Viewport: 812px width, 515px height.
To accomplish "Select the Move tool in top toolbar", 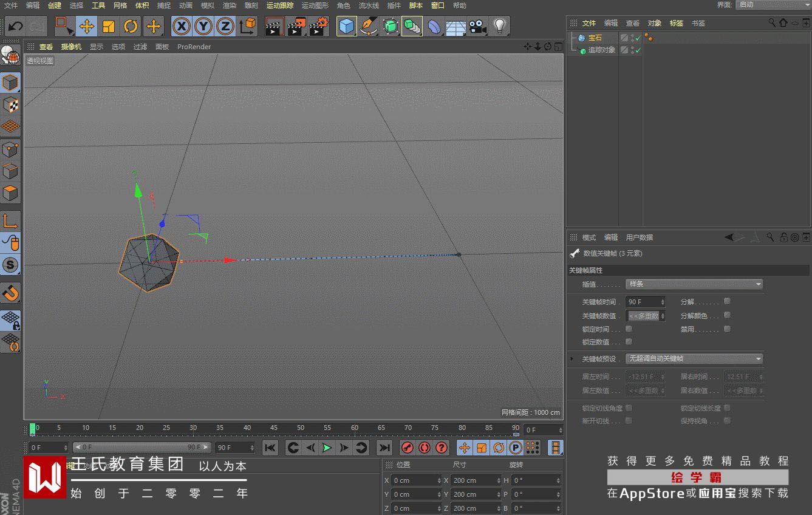I will coord(87,26).
